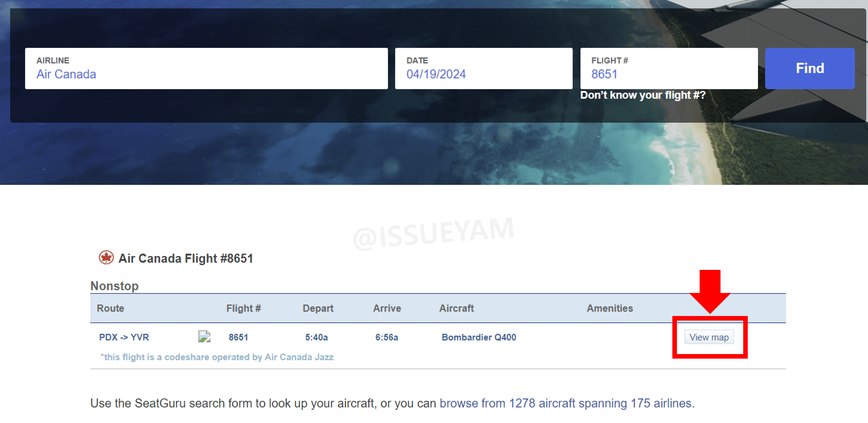Click the broken image icon beside 8651
Viewport: 868px width, 423px height.
point(204,336)
